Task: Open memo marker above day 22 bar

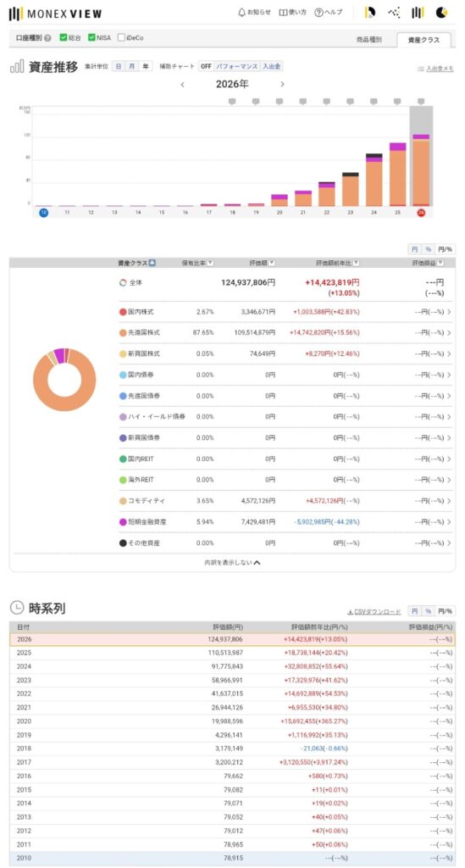Action: 327,102
